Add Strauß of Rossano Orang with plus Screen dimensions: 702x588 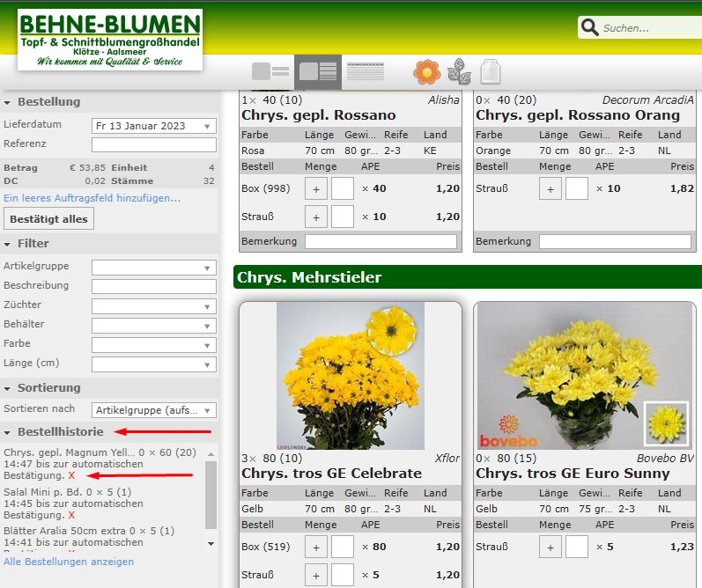point(551,188)
